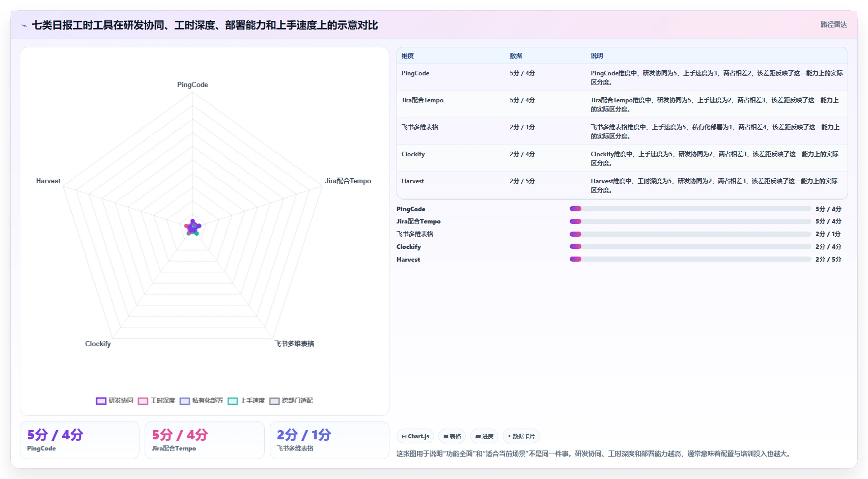Click the purple 研发协同 legend swatch
This screenshot has width=868, height=479.
[x=101, y=401]
